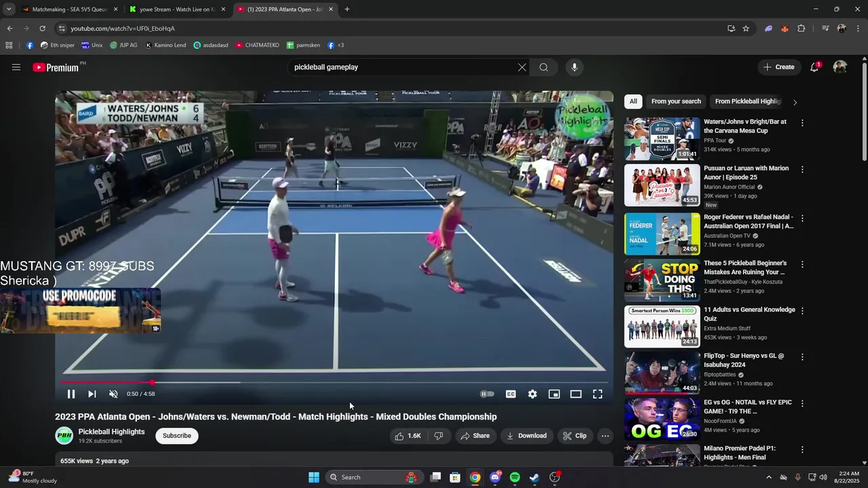Open EG vs OG NOTAIL video title

(748, 407)
